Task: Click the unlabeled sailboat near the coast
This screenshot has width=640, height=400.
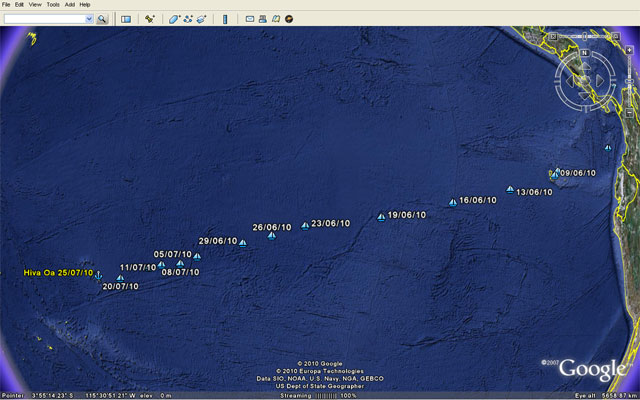Action: [608, 148]
